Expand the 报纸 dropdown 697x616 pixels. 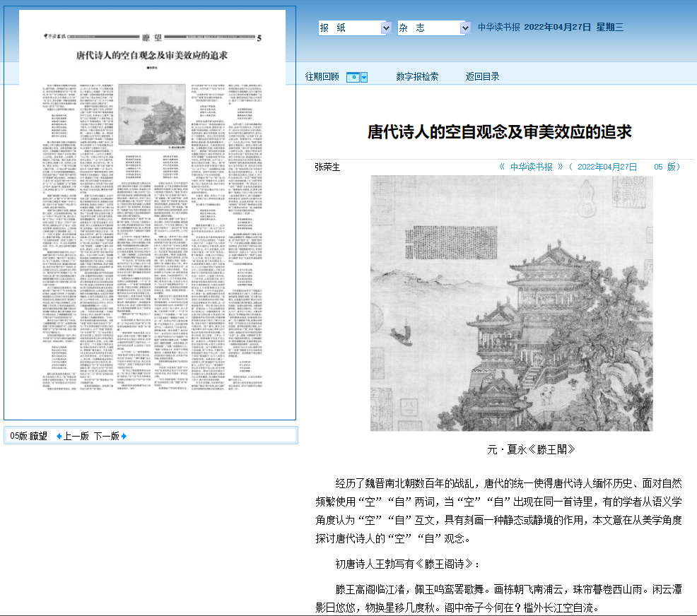pyautogui.click(x=386, y=28)
